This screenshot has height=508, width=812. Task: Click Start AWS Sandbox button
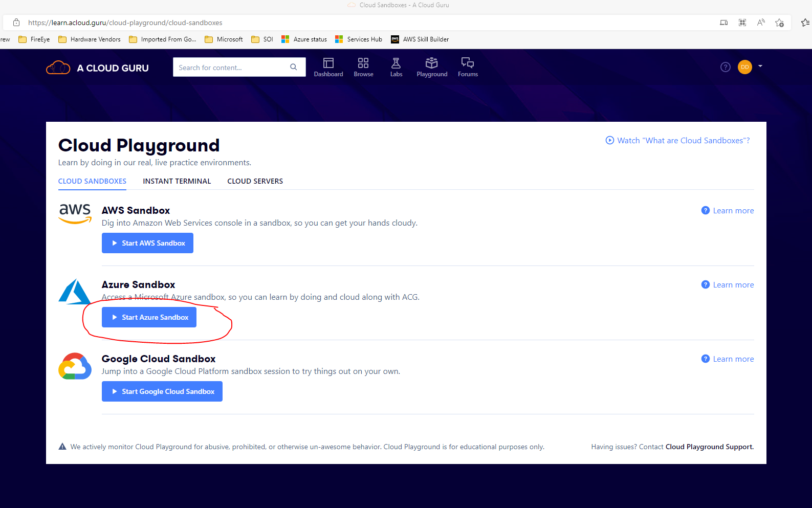click(147, 243)
